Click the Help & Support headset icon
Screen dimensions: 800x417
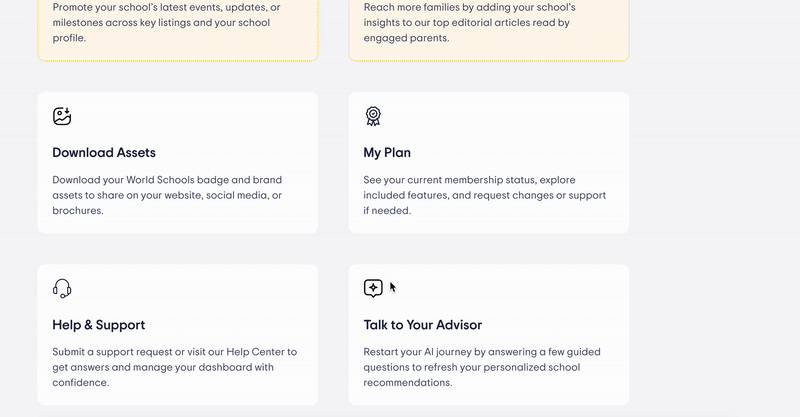pos(62,289)
